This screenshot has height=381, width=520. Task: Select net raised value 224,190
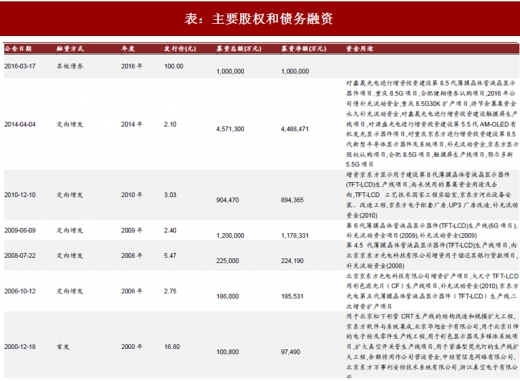coord(292,261)
